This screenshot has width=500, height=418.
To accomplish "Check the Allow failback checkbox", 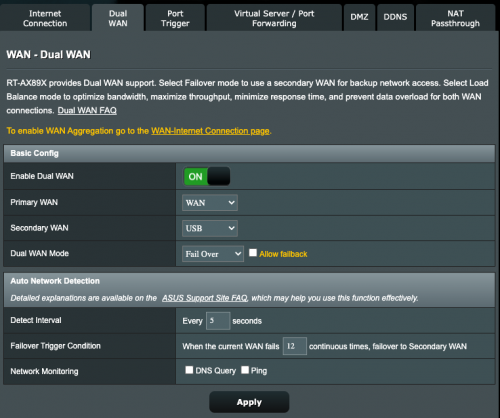I will click(x=253, y=253).
